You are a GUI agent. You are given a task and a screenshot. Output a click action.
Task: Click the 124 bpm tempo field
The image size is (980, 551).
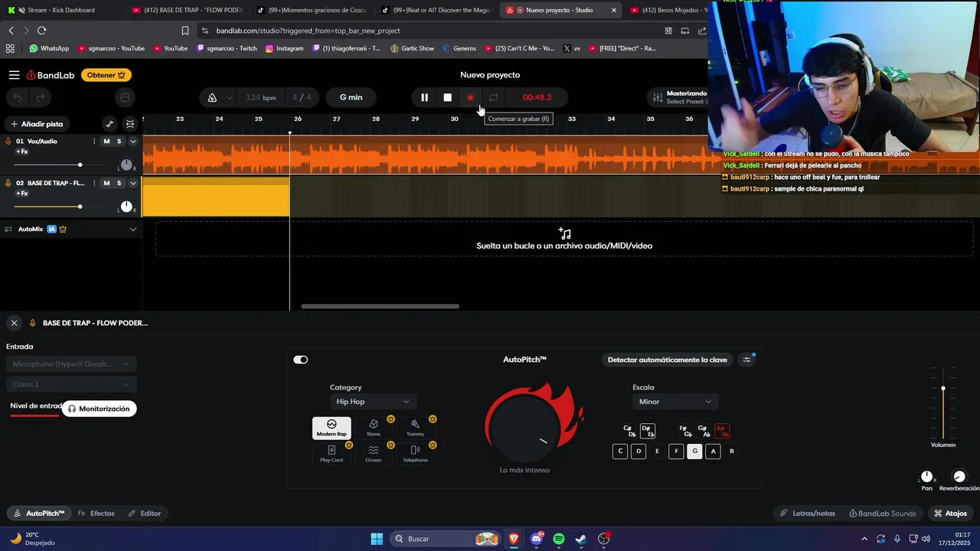click(261, 97)
